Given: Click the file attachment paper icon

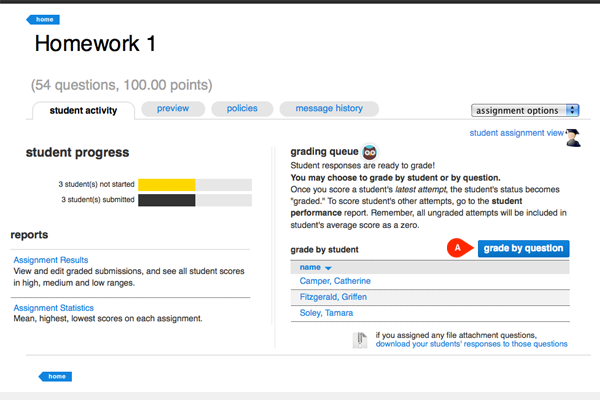Looking at the screenshot, I should pos(360,339).
